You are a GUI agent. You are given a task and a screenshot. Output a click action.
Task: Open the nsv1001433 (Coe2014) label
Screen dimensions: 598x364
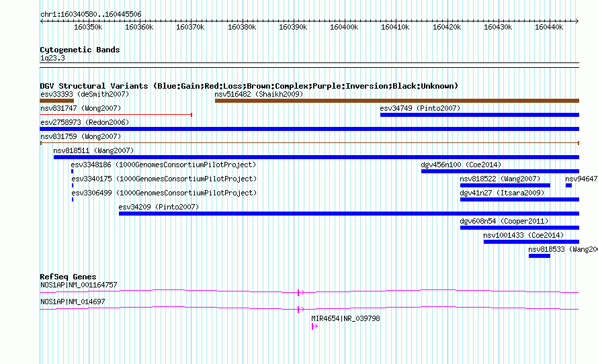coord(523,235)
